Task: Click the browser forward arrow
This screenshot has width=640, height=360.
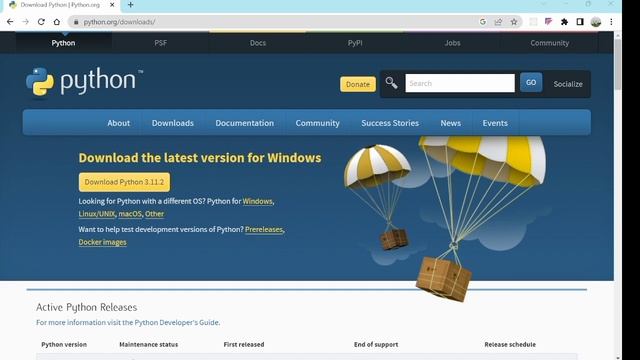Action: pyautogui.click(x=25, y=22)
